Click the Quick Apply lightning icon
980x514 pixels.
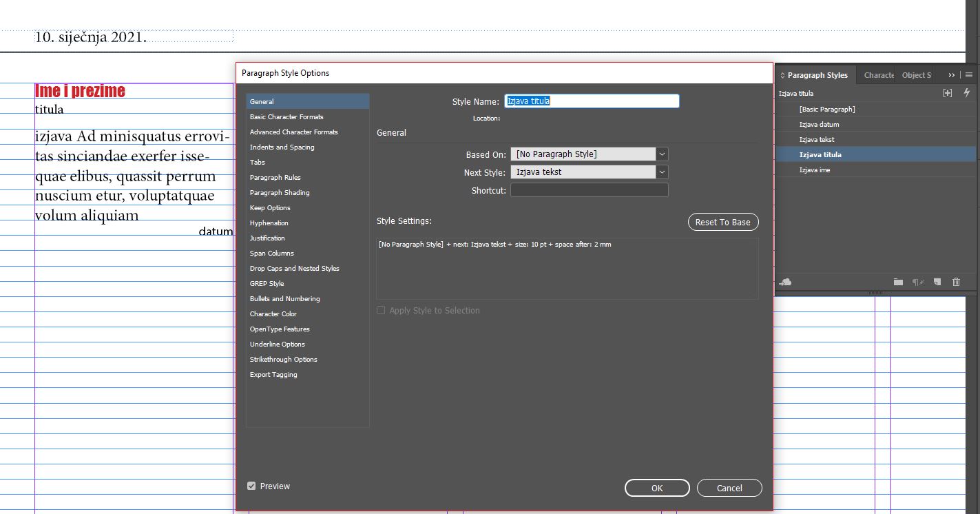967,93
